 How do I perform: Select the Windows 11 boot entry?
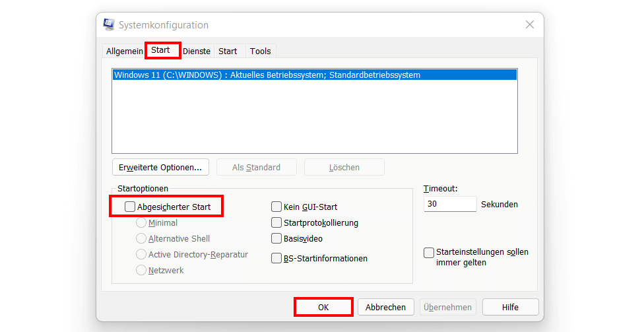[267, 75]
